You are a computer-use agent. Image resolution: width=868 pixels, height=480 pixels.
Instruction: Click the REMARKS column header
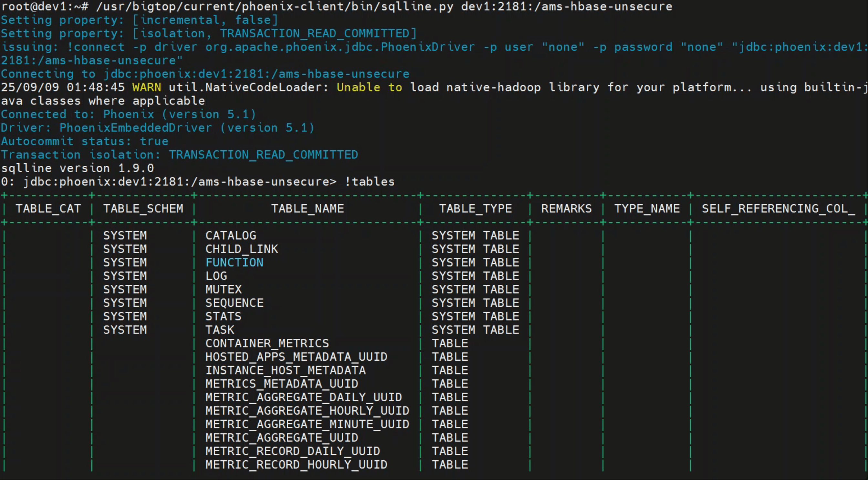(566, 209)
